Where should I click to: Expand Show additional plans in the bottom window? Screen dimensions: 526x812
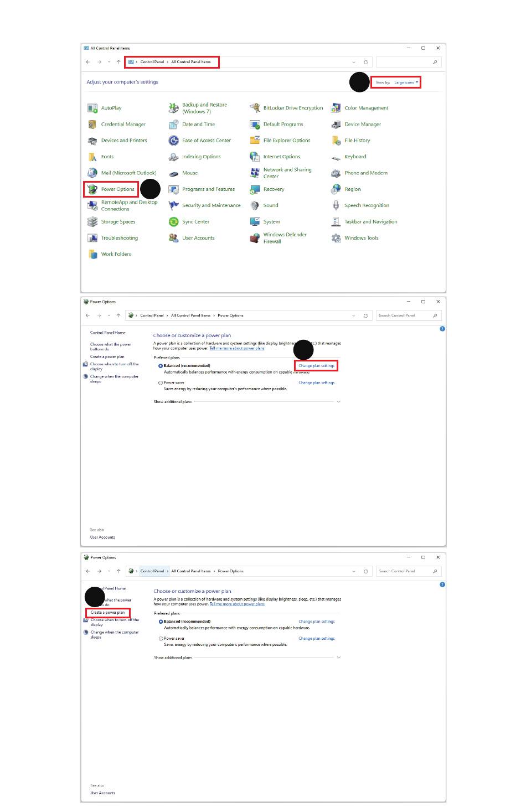[338, 658]
